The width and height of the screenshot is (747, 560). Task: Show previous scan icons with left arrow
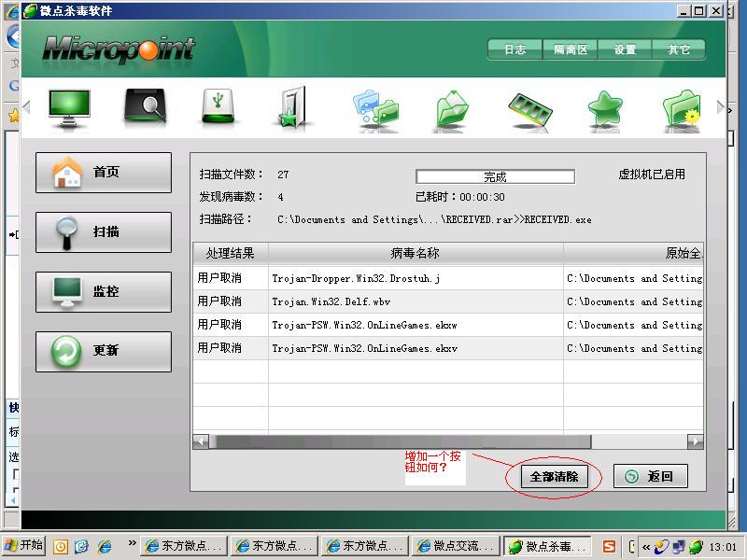pos(27,107)
